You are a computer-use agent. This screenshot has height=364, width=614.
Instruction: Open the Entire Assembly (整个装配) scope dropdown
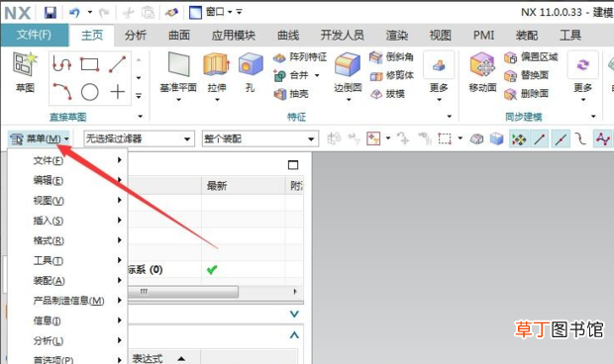tap(260, 138)
